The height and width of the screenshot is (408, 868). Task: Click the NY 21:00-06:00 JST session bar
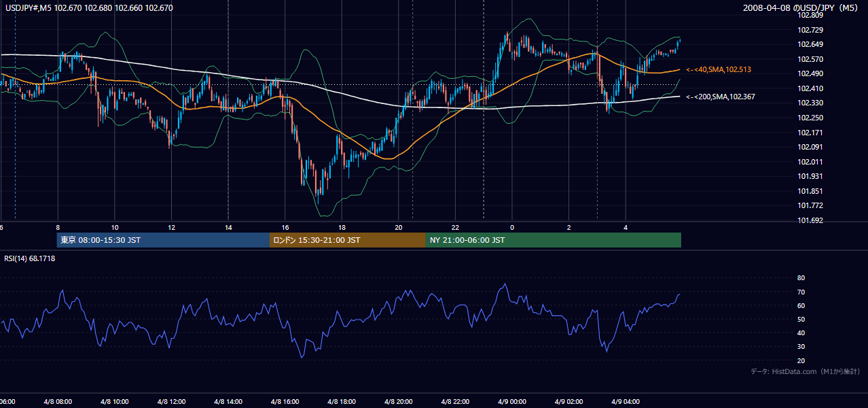[x=554, y=240]
